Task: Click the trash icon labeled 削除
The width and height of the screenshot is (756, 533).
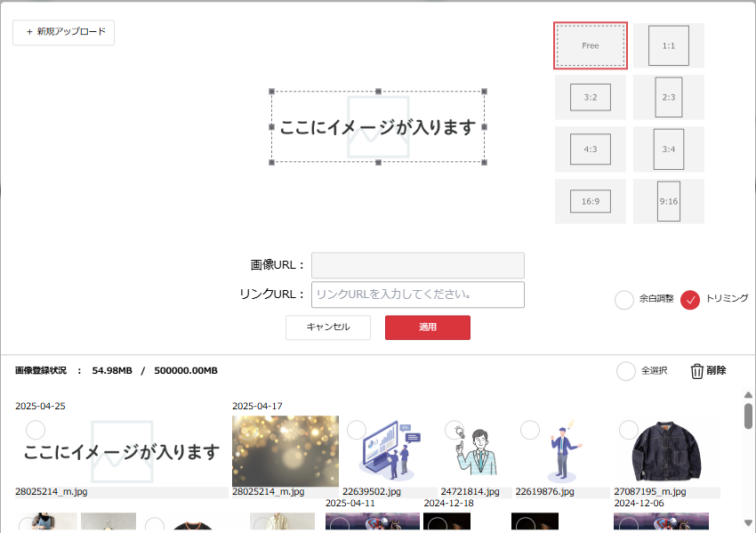Action: tap(698, 371)
